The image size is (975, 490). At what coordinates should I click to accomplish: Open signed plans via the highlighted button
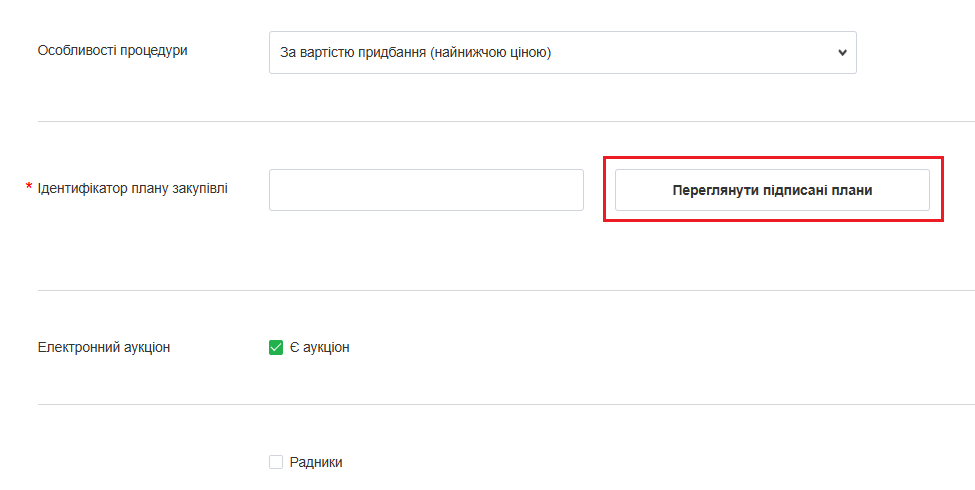(x=772, y=190)
